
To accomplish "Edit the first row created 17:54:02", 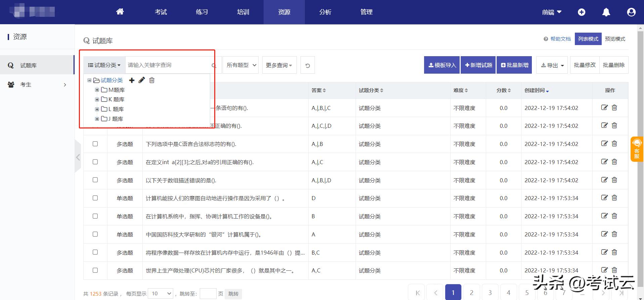I will (604, 108).
